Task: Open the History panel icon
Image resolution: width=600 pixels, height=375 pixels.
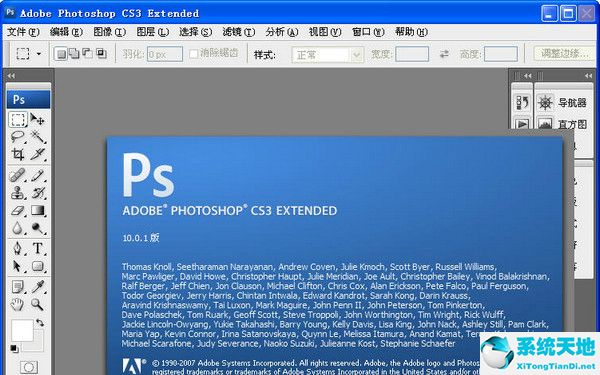Action: tap(522, 103)
